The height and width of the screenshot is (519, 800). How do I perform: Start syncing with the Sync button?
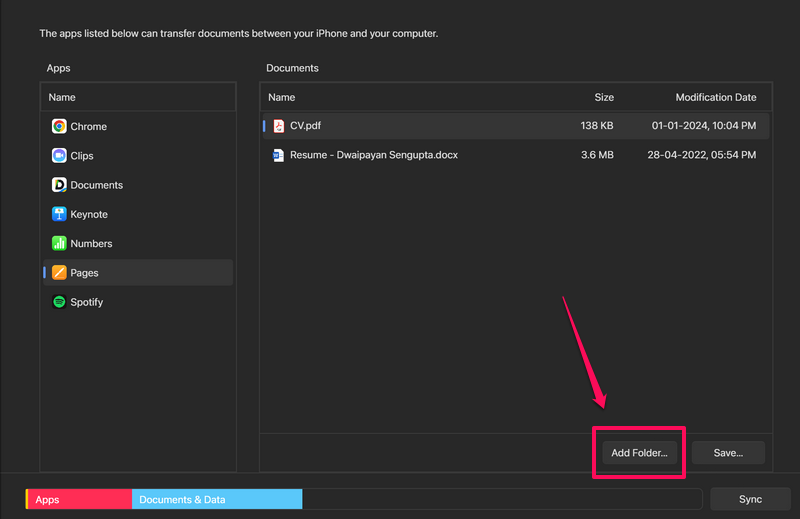point(750,499)
